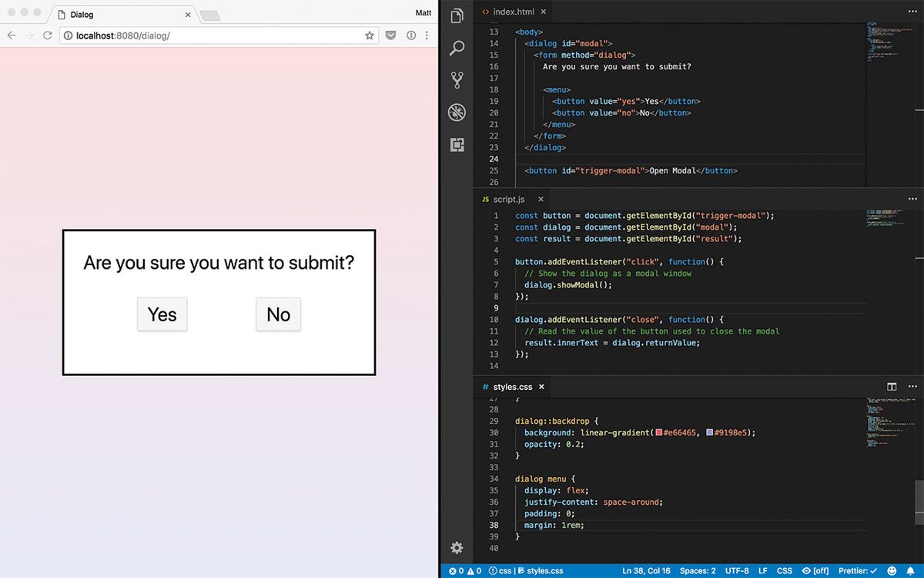The image size is (924, 578).
Task: Open VS Code settings via the gear icon
Action: point(457,548)
